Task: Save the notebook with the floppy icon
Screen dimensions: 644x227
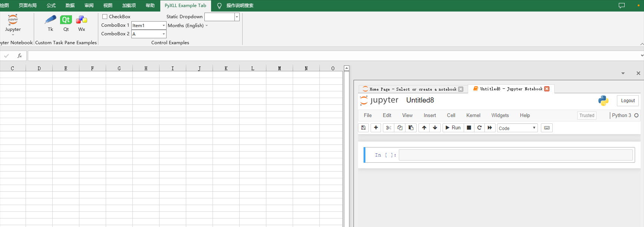Action: coord(364,128)
